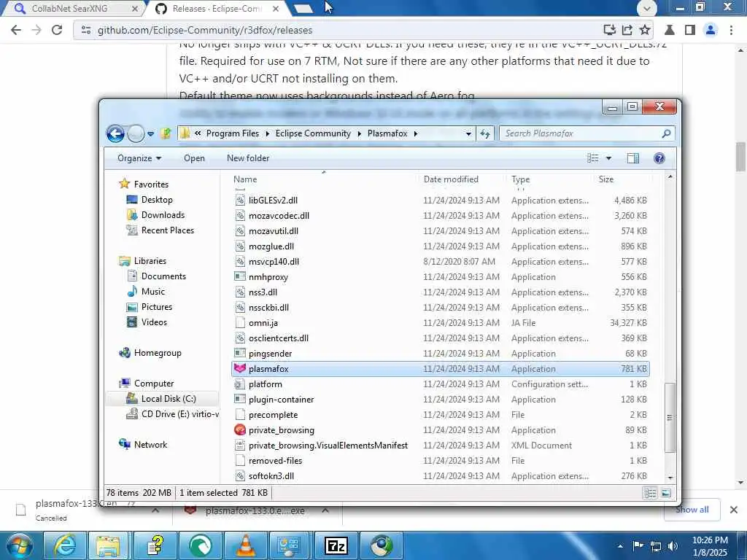The image size is (747, 560).
Task: Switch to large icons view via status bar
Action: pos(666,493)
